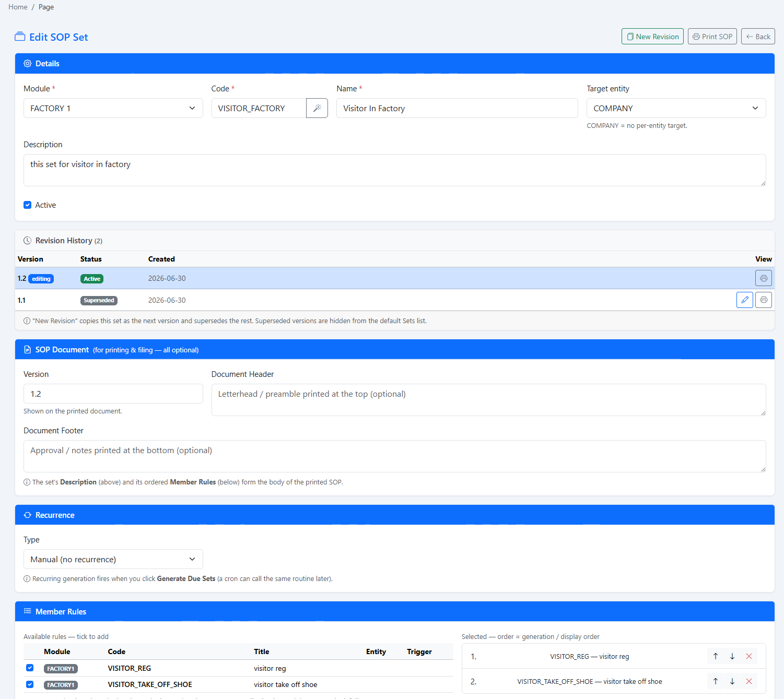Remove VISITOR_REG from selected rules
This screenshot has height=699, width=784.
click(x=749, y=656)
